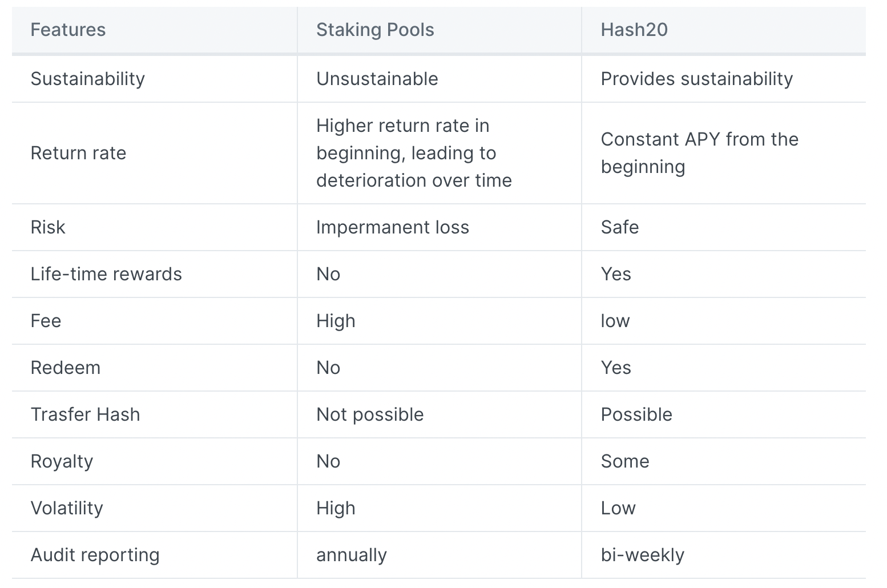Click the Staking Pools column header

pyautogui.click(x=375, y=30)
